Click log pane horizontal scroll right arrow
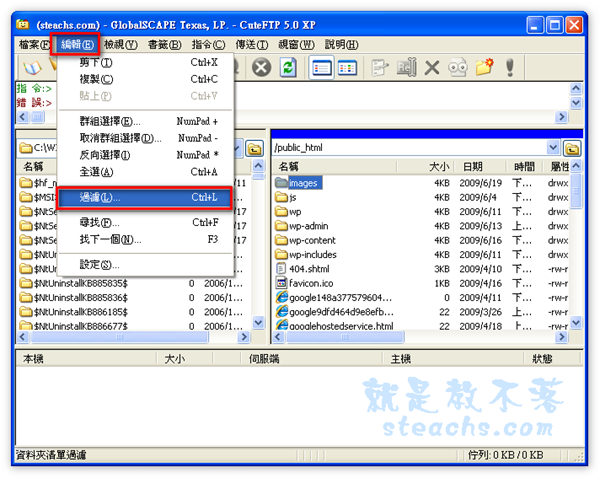Viewport: 600px width, 478px height. click(561, 116)
